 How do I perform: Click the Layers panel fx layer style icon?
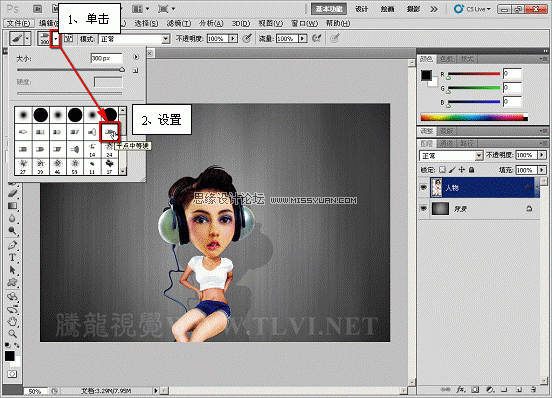coord(460,390)
